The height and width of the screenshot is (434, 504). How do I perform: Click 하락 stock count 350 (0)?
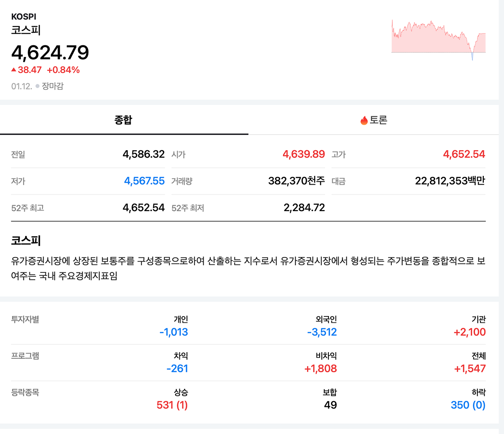[468, 405]
